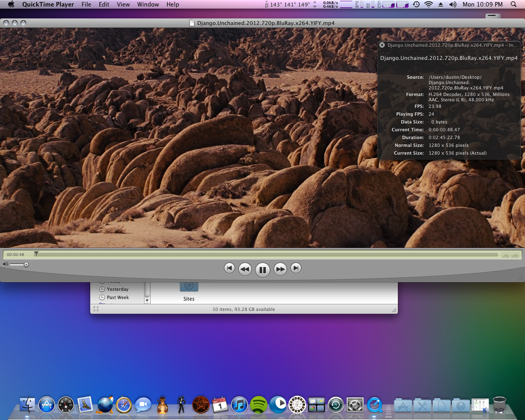Open Spotlight search in the menu bar
Image resolution: width=525 pixels, height=420 pixels.
[514, 5]
